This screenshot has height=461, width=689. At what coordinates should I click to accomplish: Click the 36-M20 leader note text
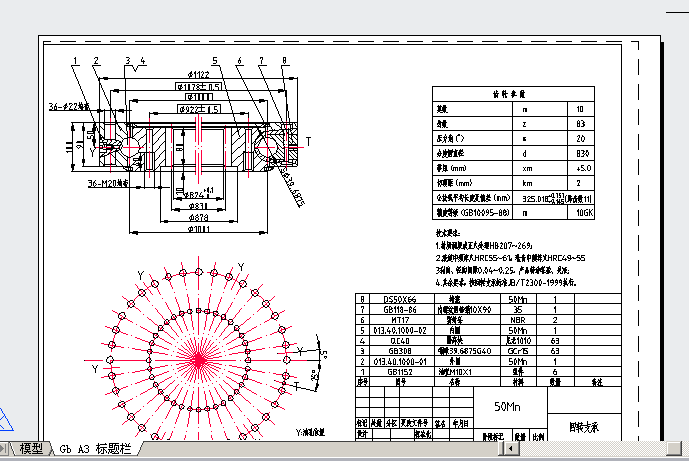[108, 183]
